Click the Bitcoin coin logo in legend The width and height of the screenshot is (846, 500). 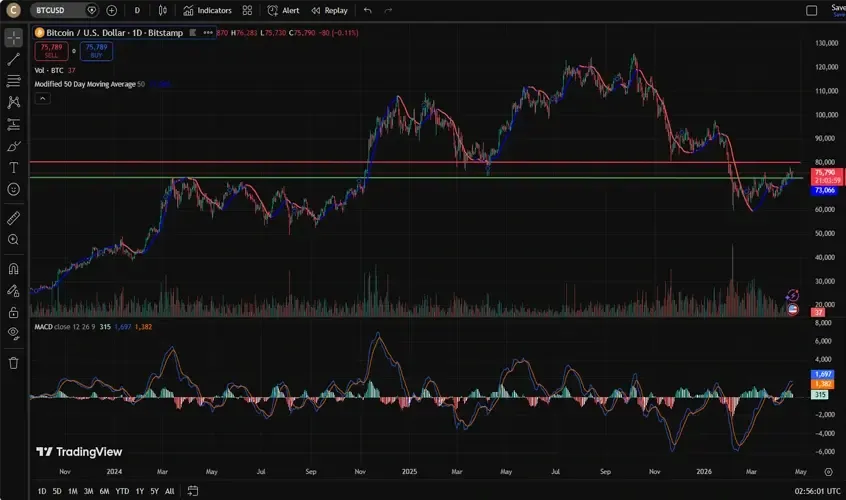tap(39, 33)
